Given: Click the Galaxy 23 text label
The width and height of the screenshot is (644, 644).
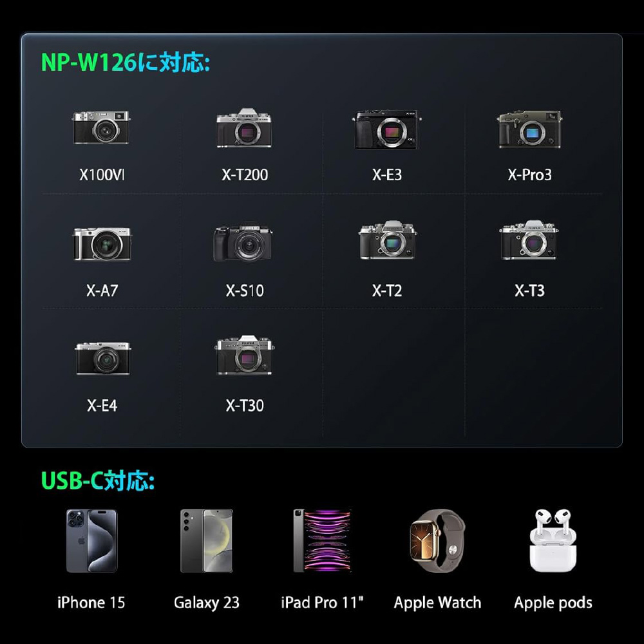Looking at the screenshot, I should tap(207, 603).
